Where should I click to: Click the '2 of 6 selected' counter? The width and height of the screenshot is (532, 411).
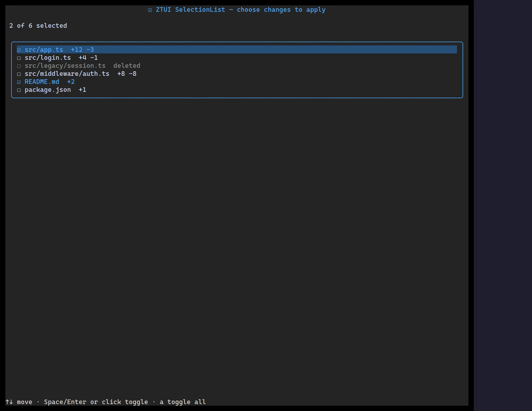click(x=38, y=26)
